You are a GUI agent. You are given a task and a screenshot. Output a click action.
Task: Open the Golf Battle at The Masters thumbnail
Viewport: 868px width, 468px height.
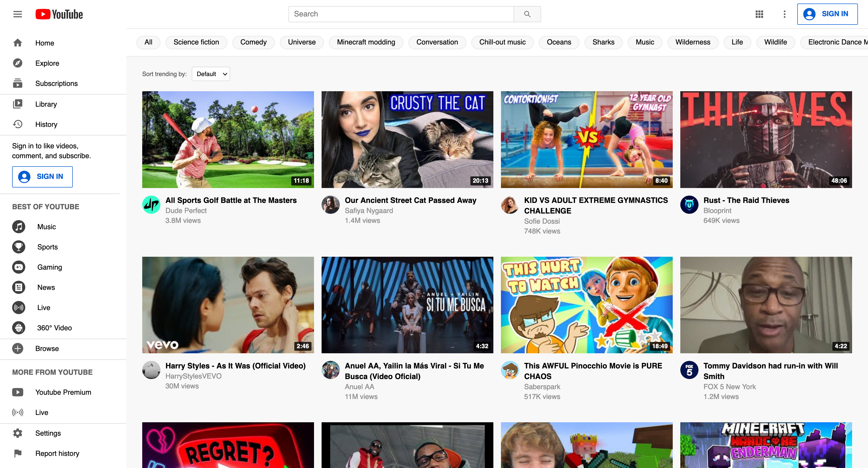228,139
